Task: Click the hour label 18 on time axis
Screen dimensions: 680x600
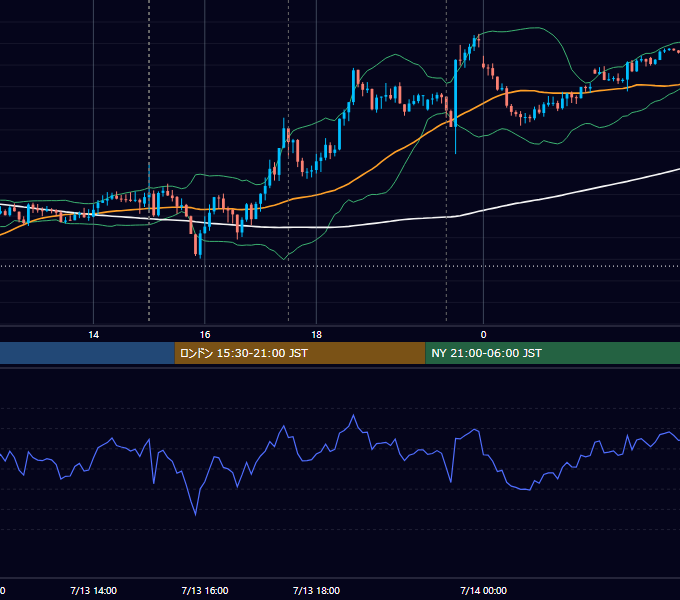Action: point(316,335)
